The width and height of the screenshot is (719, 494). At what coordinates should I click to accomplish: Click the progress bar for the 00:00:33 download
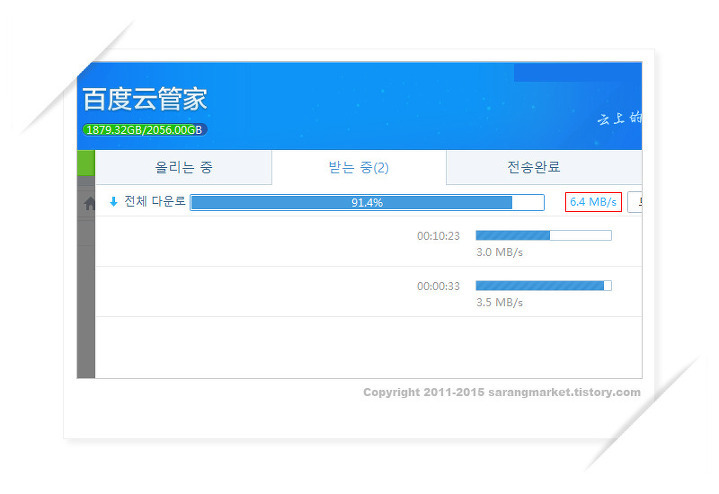(x=543, y=286)
